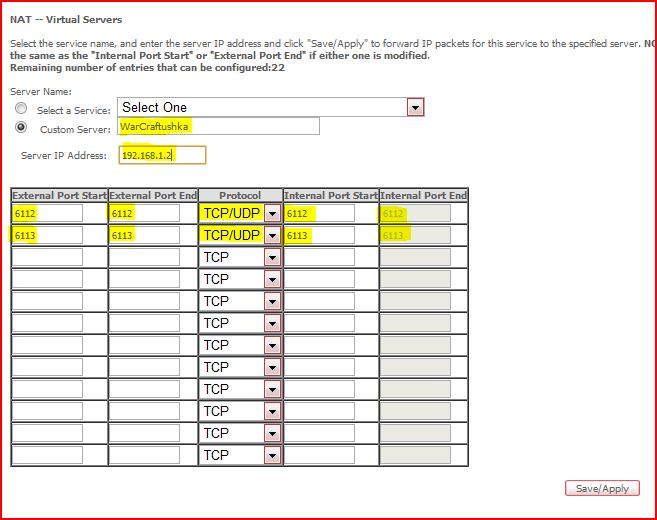
Task: Open the Protocol dropdown in the eleventh row
Action: [x=240, y=433]
